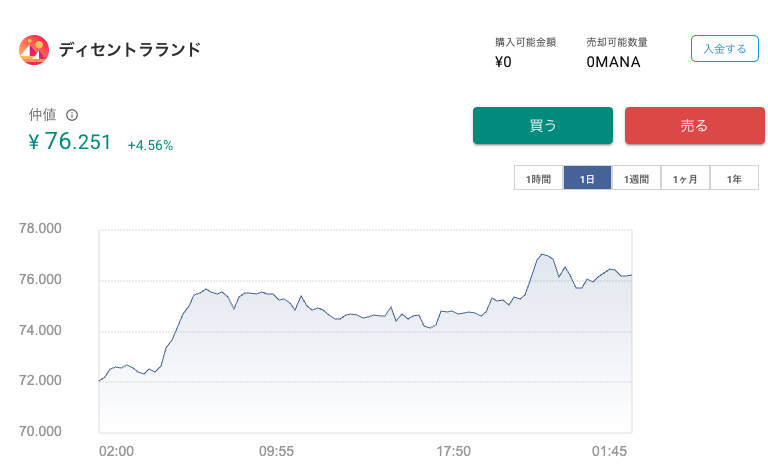The width and height of the screenshot is (768, 471).
Task: Click the ¥0 purchasable amount value
Action: [x=503, y=62]
